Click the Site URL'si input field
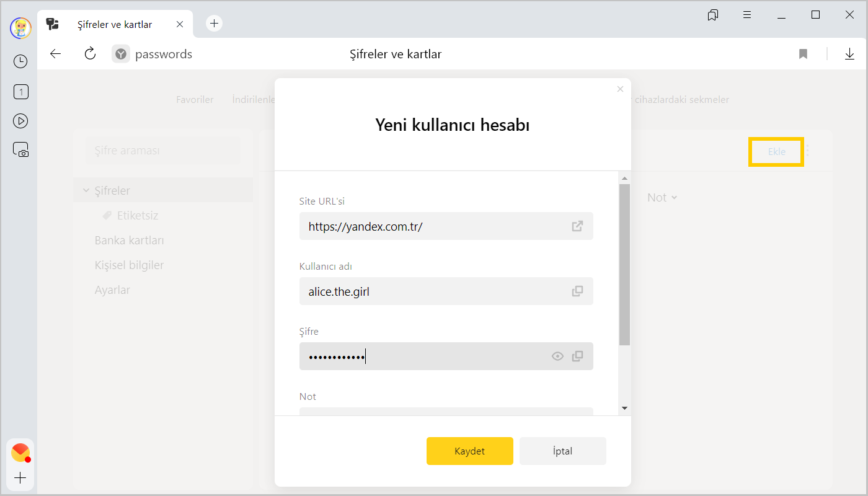Viewport: 868px width, 496px height. (434, 226)
